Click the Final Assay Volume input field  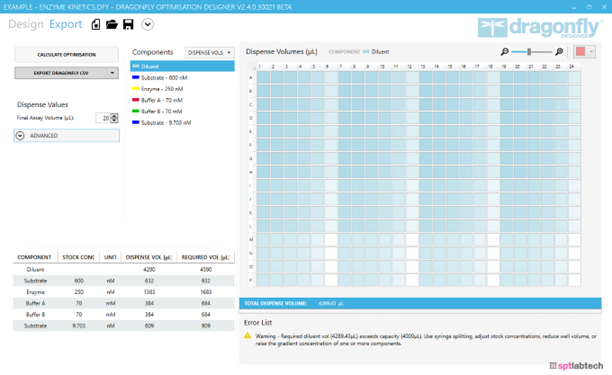click(x=103, y=118)
